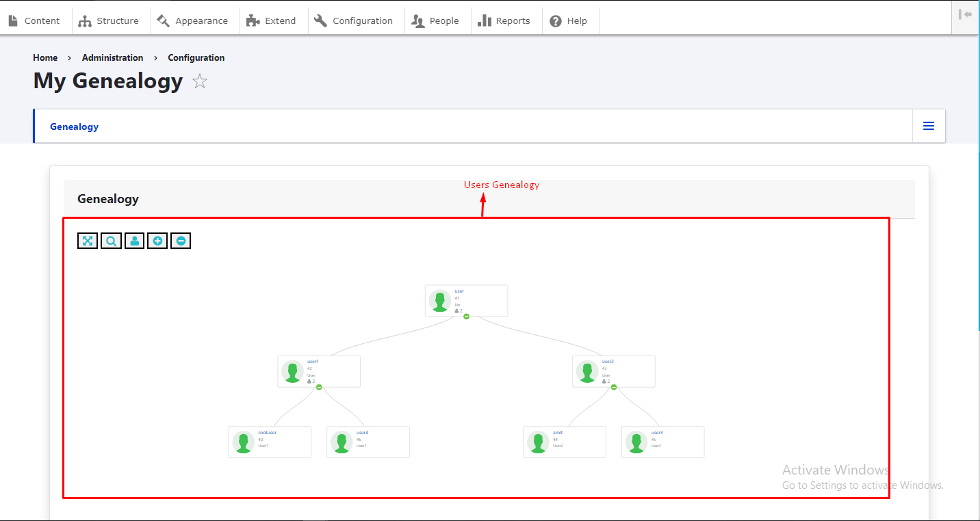Switch to the Genealogy tab
The width and height of the screenshot is (980, 521).
click(74, 126)
